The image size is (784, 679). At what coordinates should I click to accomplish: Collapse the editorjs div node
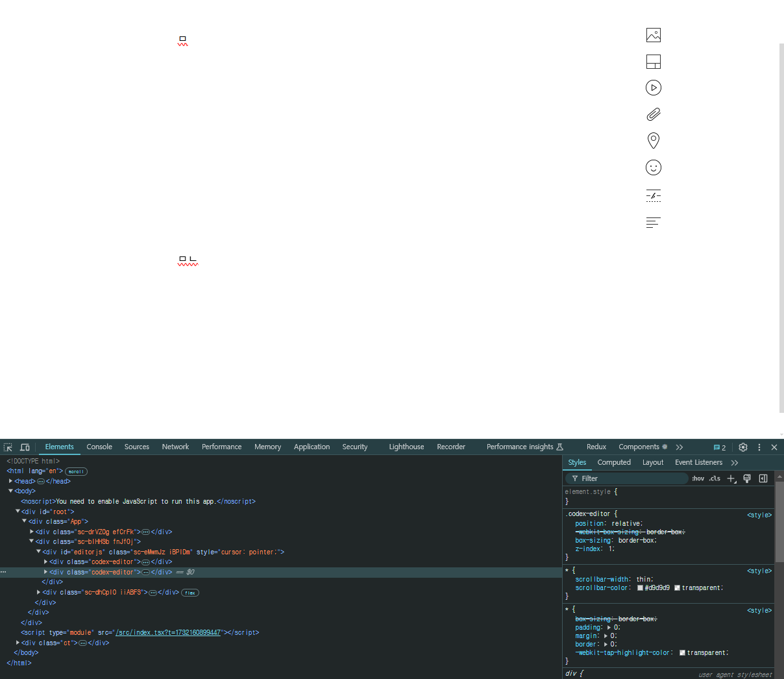(39, 551)
